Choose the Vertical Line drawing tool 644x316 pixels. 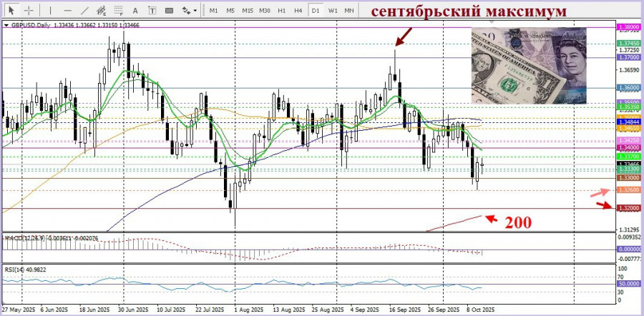pos(51,10)
